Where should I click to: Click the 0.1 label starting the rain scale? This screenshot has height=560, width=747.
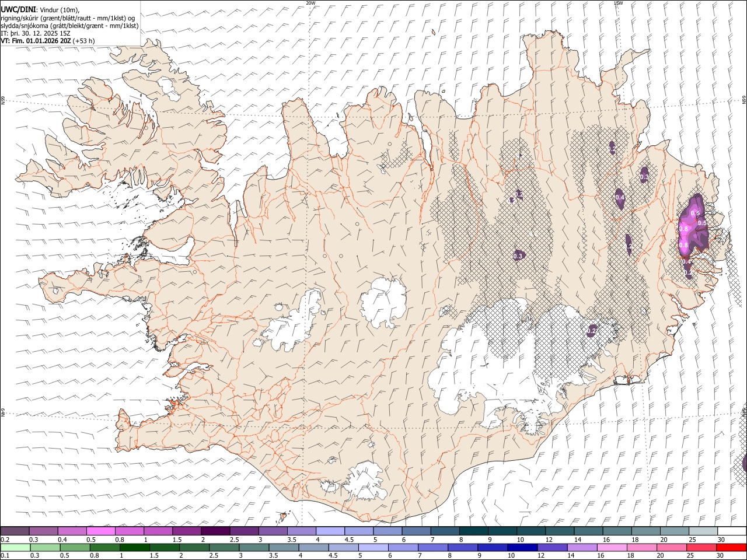pos(4,555)
